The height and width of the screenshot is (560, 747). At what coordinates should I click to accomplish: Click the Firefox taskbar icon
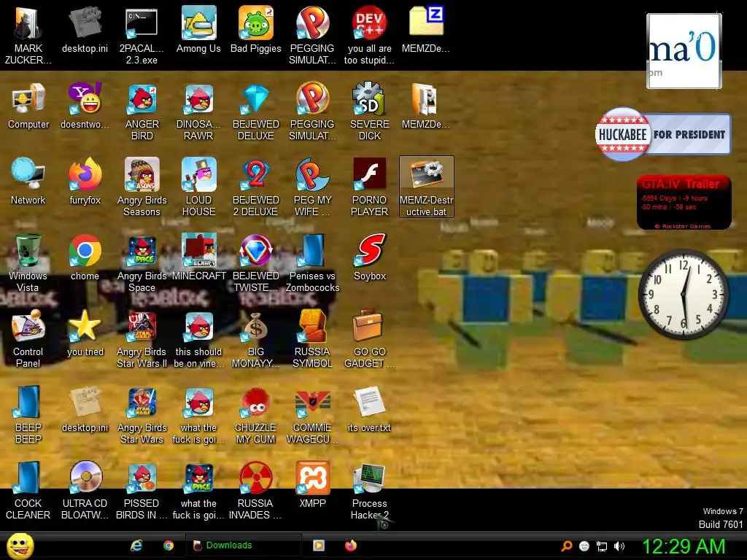351,545
